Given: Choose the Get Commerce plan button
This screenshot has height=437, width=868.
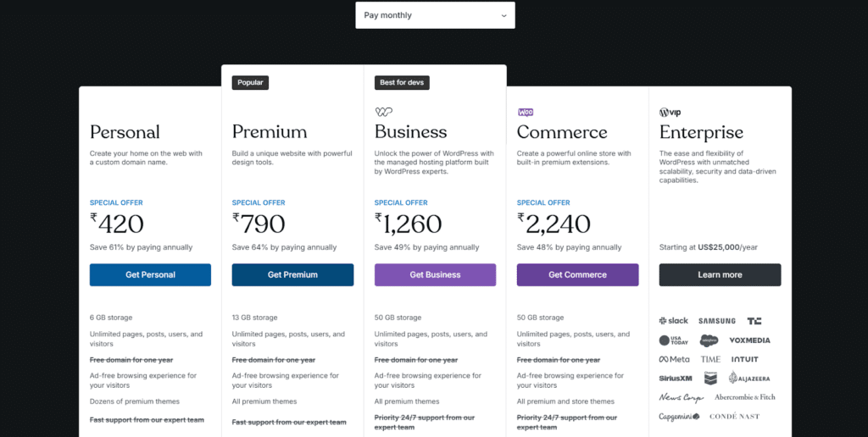Looking at the screenshot, I should pos(577,275).
